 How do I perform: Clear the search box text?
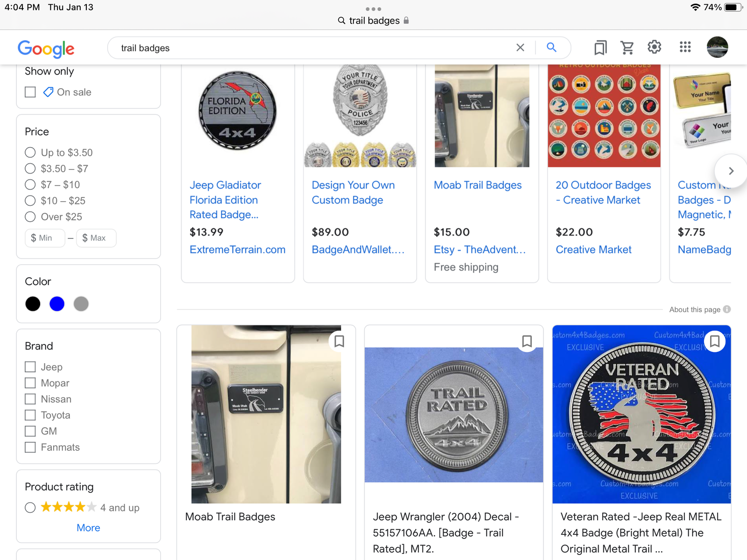[520, 48]
